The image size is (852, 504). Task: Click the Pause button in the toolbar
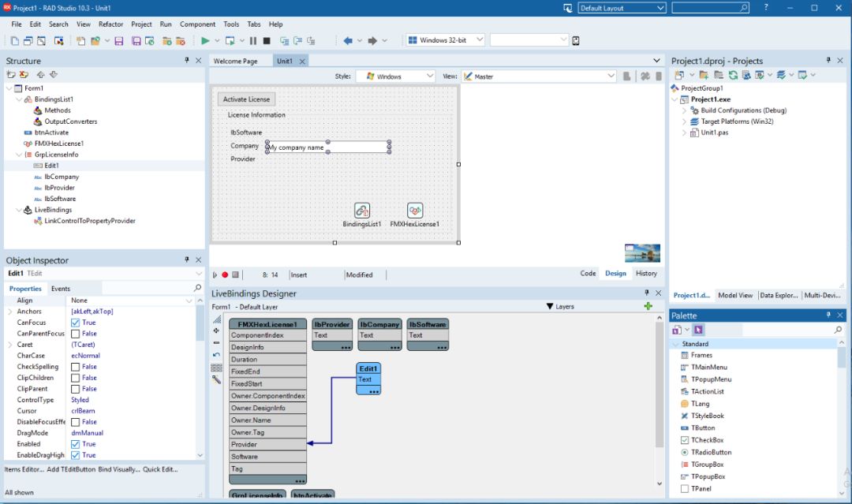[x=253, y=40]
